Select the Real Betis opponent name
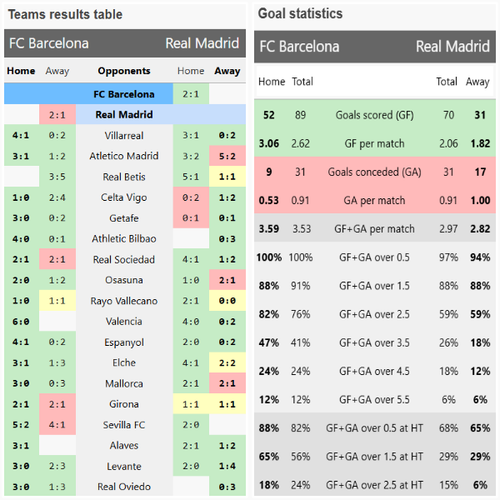Image resolution: width=500 pixels, height=500 pixels. tap(124, 177)
